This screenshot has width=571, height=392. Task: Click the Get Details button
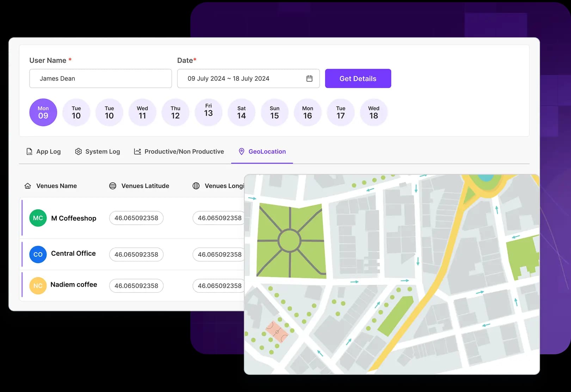tap(358, 79)
